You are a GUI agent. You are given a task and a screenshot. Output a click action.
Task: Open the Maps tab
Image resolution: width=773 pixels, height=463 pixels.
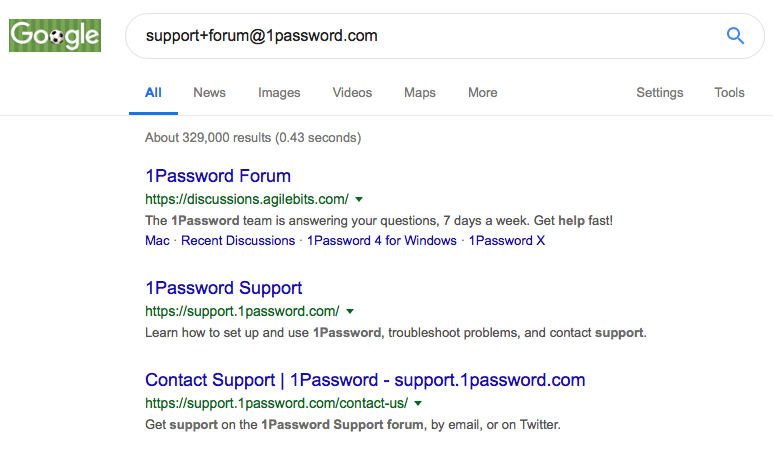click(420, 93)
